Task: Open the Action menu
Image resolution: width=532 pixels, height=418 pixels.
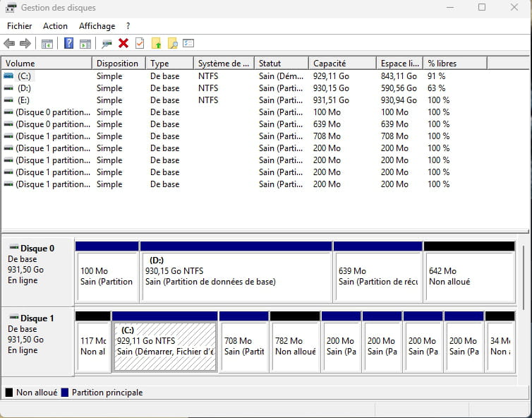Action: click(55, 26)
